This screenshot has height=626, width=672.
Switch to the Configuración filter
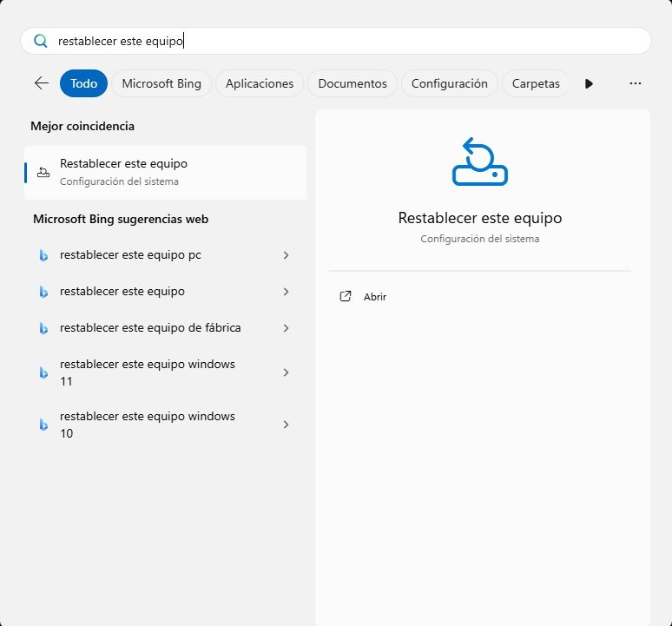pyautogui.click(x=450, y=83)
